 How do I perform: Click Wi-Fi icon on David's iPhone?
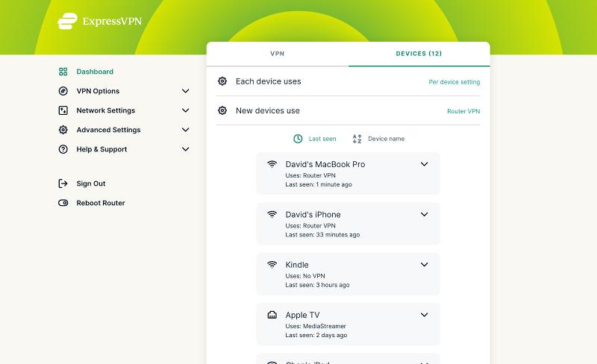(272, 214)
